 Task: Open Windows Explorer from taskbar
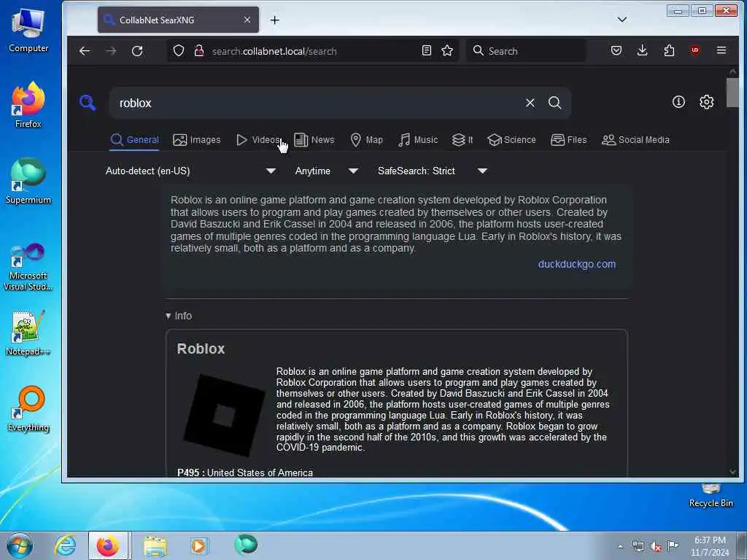click(155, 545)
